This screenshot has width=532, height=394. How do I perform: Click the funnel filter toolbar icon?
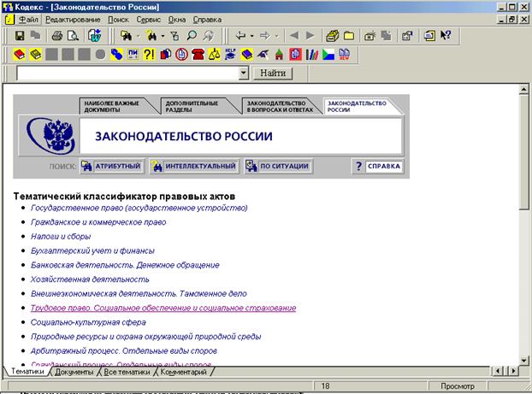[x=174, y=36]
